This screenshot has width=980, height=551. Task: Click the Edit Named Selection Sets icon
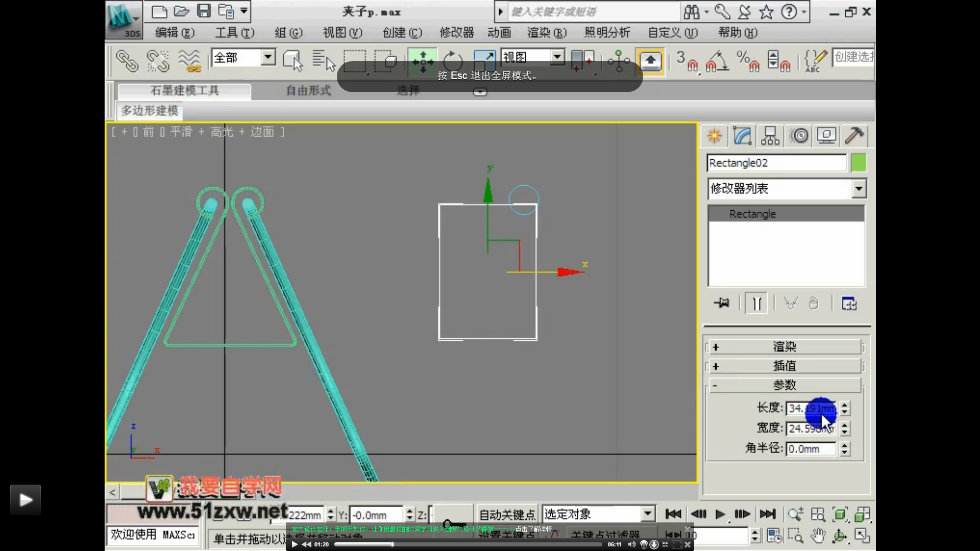click(x=815, y=61)
